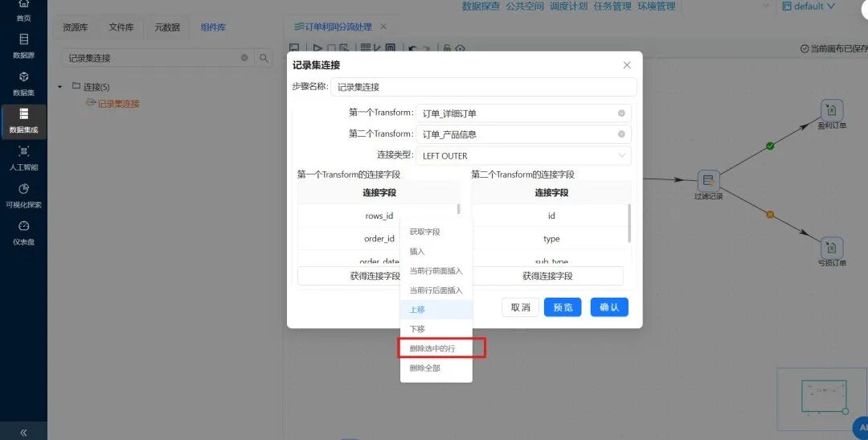The image size is (868, 440).
Task: Clear the 订单_详细订单 selection
Action: click(x=621, y=113)
